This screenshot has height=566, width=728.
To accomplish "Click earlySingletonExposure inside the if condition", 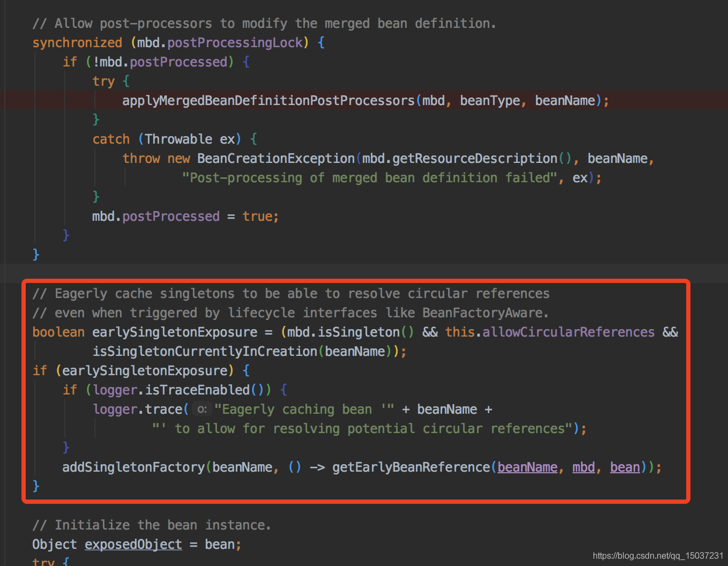I will (145, 371).
